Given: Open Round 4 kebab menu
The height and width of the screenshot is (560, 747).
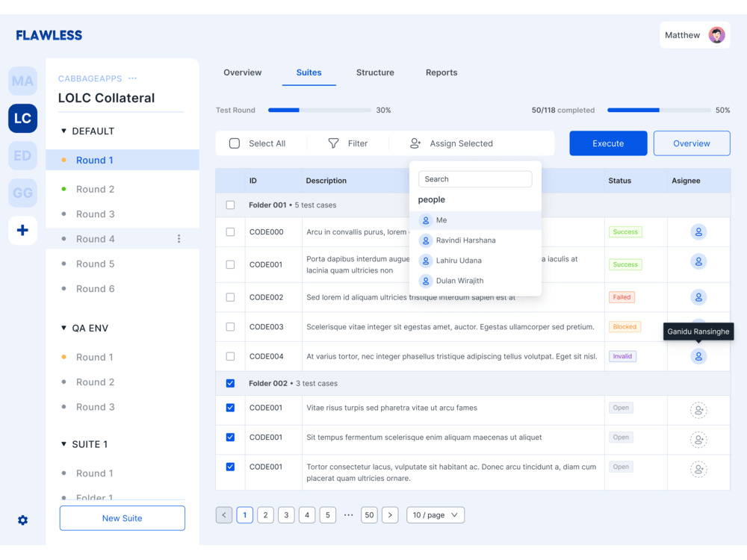Looking at the screenshot, I should pyautogui.click(x=179, y=239).
